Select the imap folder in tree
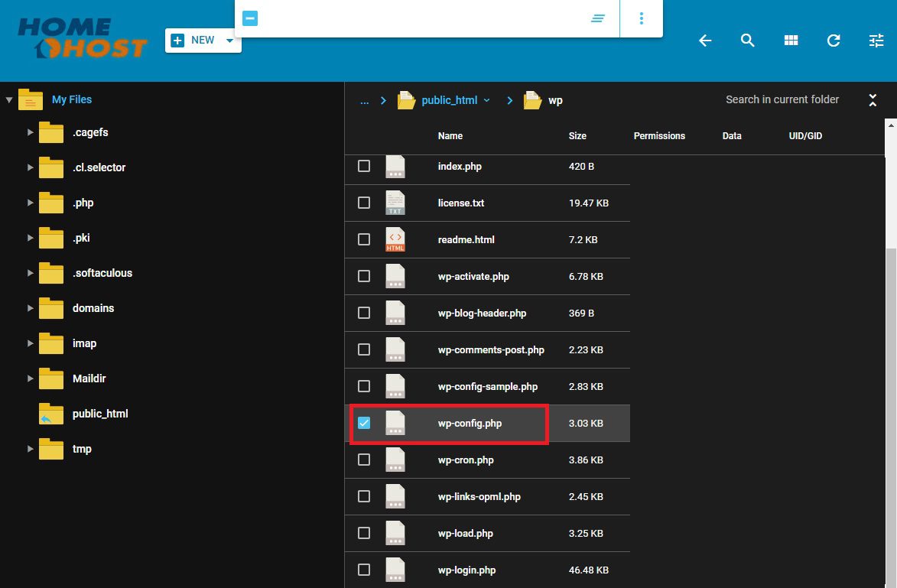This screenshot has height=588, width=897. (84, 343)
